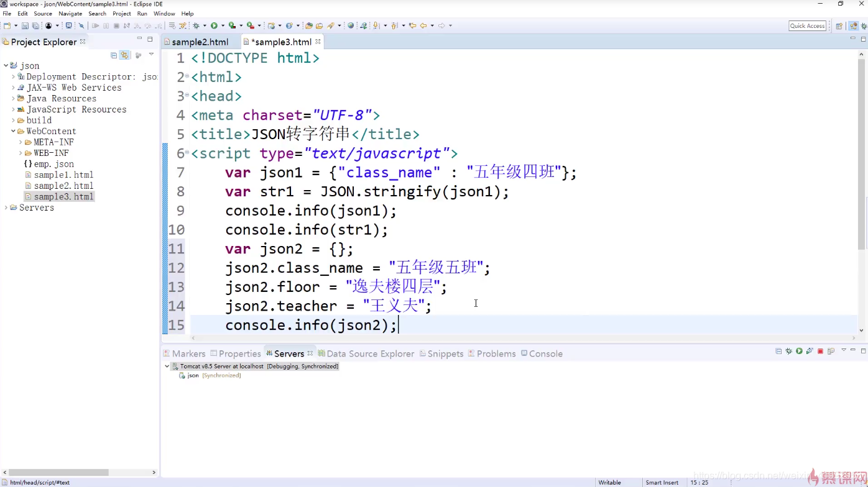
Task: Click the New file toolbar icon
Action: click(7, 25)
